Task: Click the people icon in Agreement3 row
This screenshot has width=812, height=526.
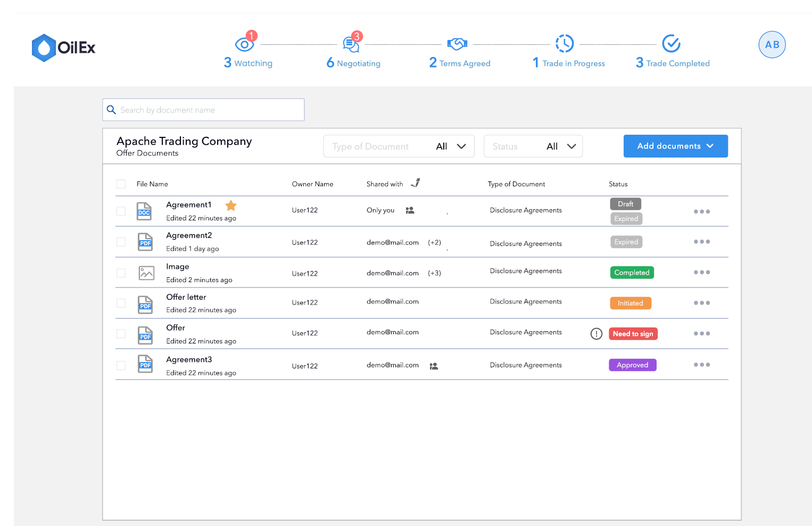Action: click(434, 366)
